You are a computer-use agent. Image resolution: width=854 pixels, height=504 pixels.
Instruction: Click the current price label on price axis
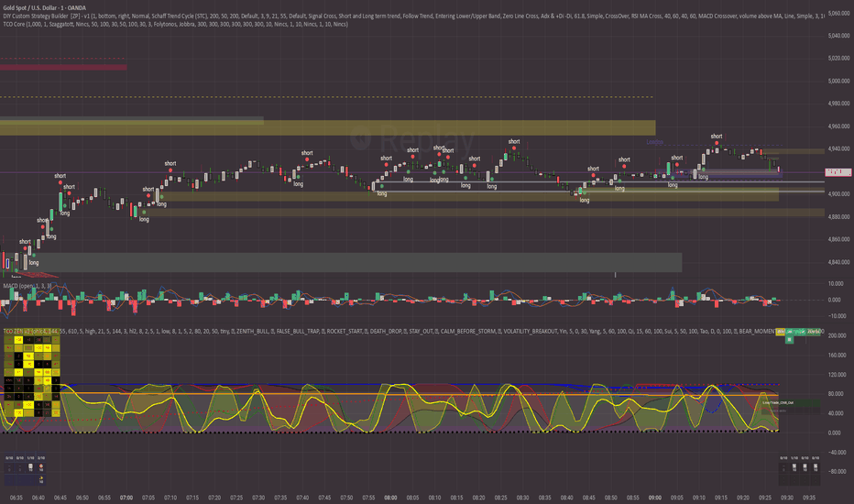click(x=838, y=172)
